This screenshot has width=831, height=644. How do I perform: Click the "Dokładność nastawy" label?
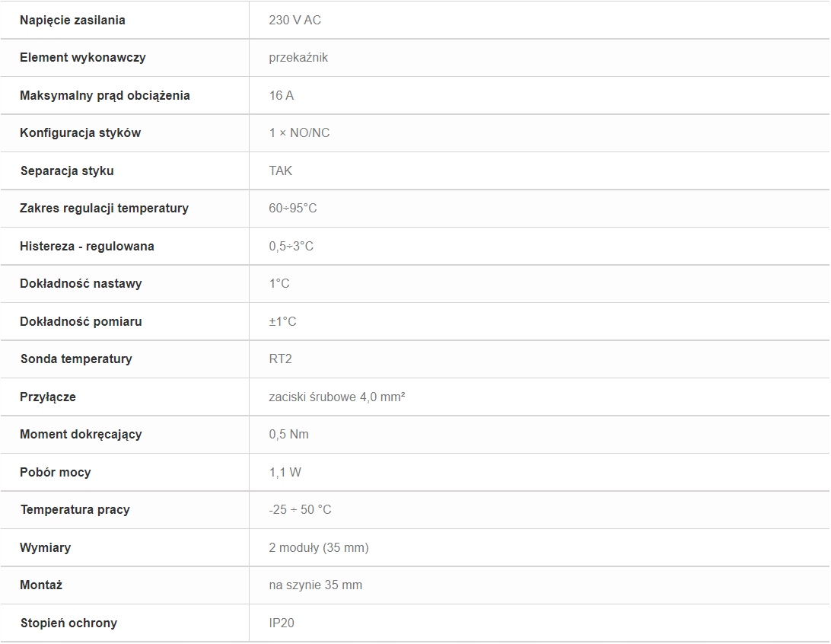81,283
